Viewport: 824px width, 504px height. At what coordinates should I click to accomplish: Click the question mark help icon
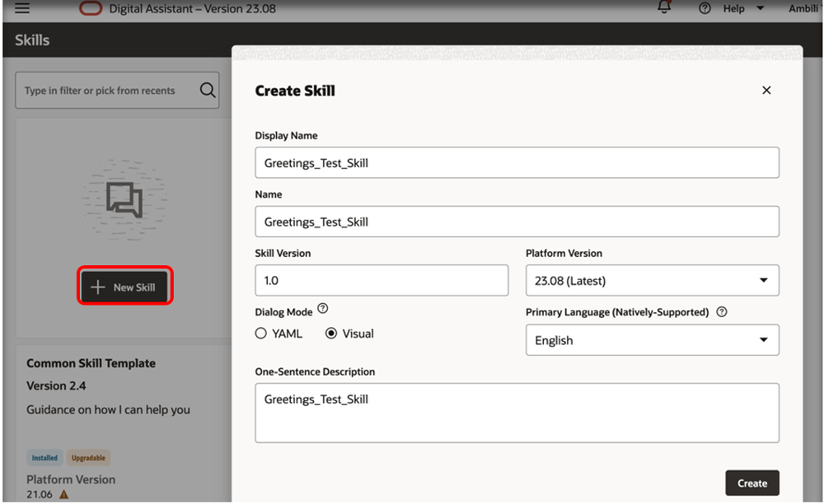[x=704, y=8]
